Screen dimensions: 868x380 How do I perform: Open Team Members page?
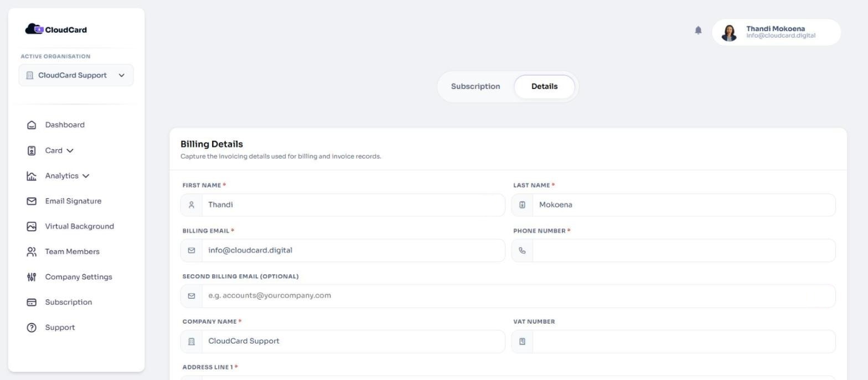[72, 252]
